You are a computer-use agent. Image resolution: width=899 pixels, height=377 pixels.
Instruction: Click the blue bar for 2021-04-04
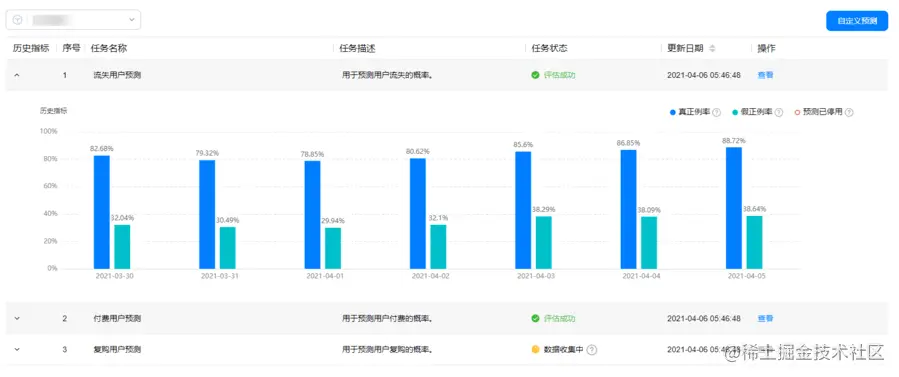pyautogui.click(x=628, y=209)
